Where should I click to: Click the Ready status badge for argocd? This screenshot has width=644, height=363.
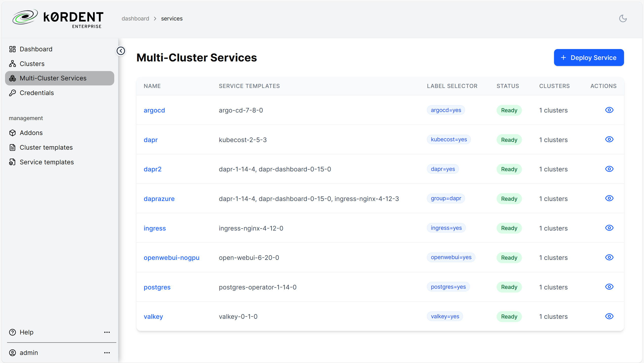point(509,110)
